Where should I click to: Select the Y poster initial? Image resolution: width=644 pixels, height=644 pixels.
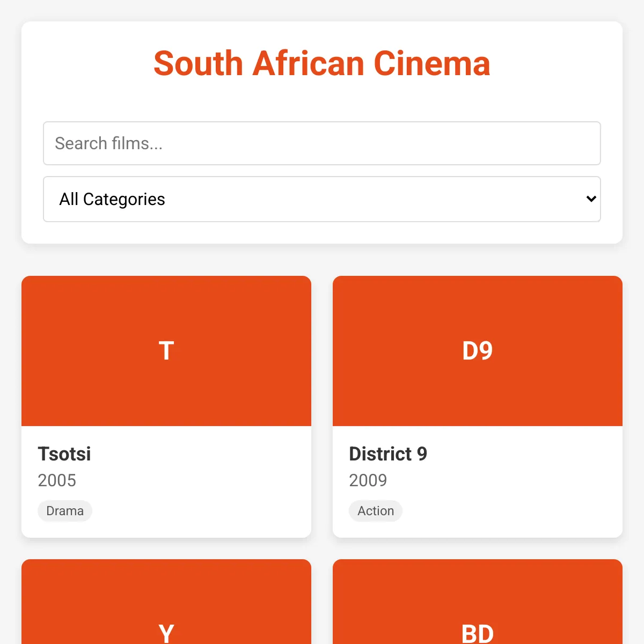pos(166,634)
